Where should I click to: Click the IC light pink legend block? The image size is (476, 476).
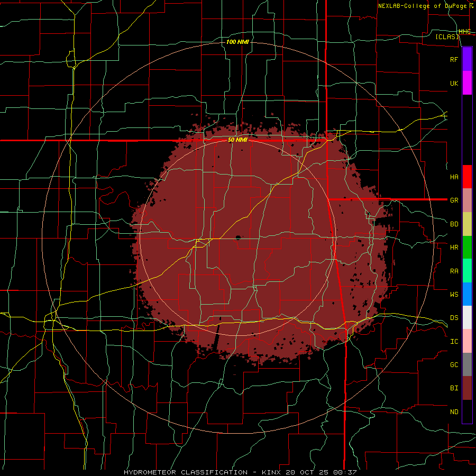click(467, 341)
